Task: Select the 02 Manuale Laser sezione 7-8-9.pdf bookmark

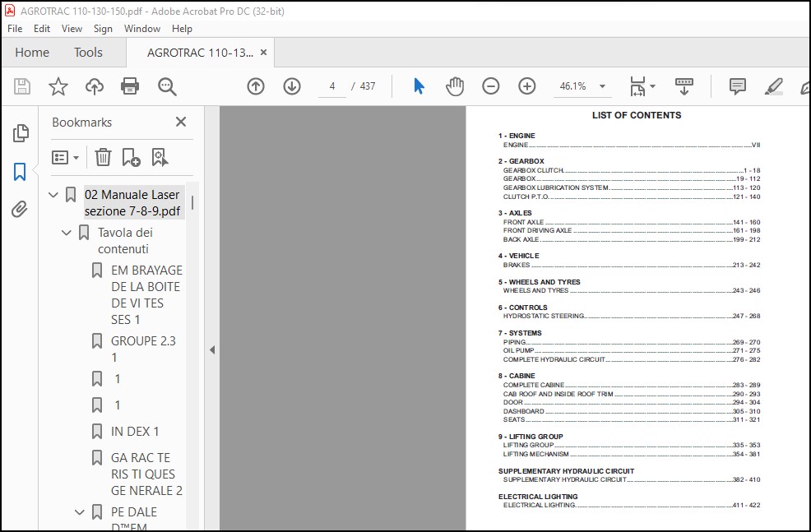Action: [132, 202]
